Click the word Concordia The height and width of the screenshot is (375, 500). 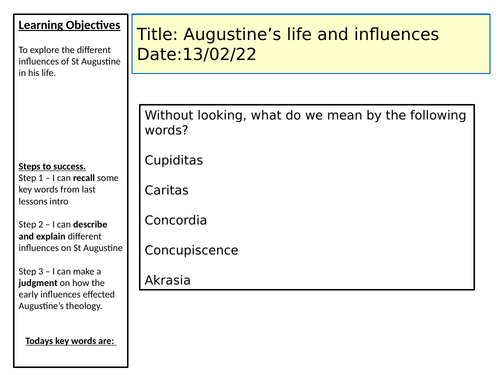pyautogui.click(x=176, y=220)
